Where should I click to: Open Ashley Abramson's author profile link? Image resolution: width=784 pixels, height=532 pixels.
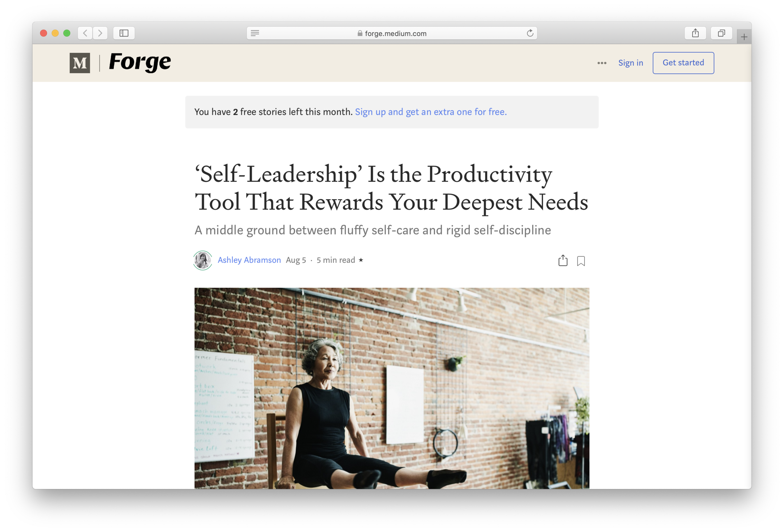coord(249,260)
